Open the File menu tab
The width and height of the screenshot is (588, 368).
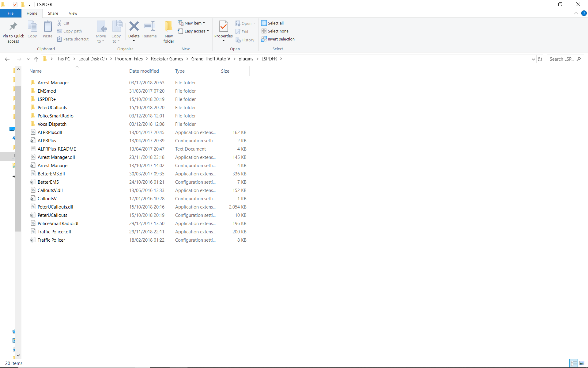point(10,13)
